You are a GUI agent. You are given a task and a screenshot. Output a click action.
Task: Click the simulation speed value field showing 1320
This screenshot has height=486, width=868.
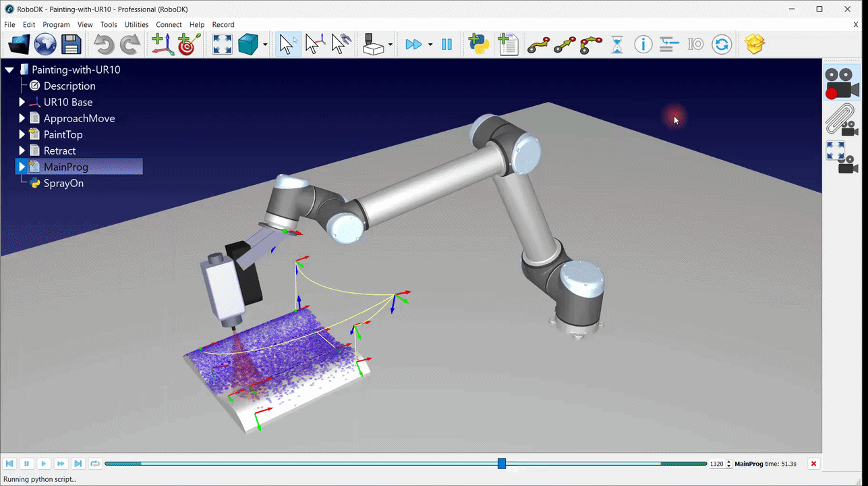click(x=716, y=464)
